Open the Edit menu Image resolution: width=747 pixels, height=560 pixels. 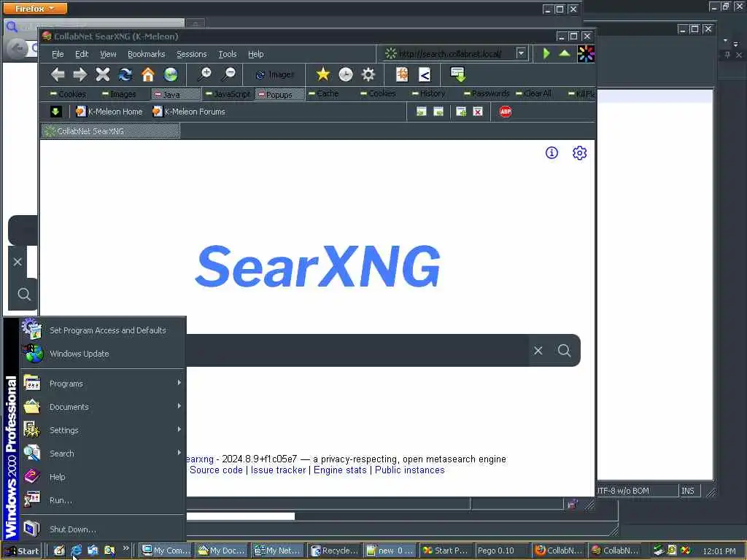click(x=82, y=54)
